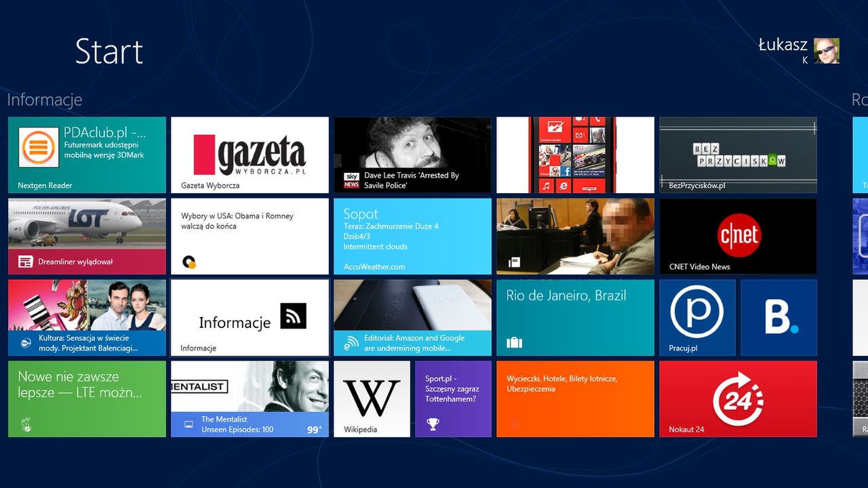This screenshot has height=488, width=868.
Task: Open the Kultura fashion news tile
Action: coord(87,318)
